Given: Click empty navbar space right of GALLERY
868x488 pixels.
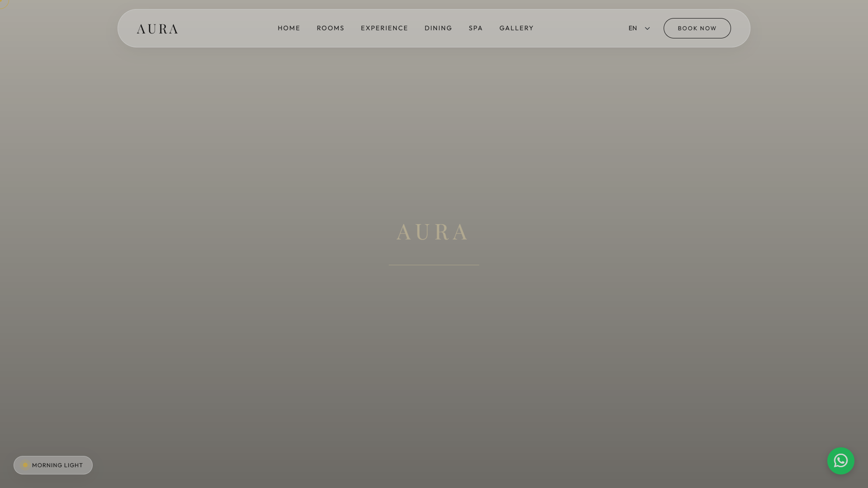Looking at the screenshot, I should [581, 28].
